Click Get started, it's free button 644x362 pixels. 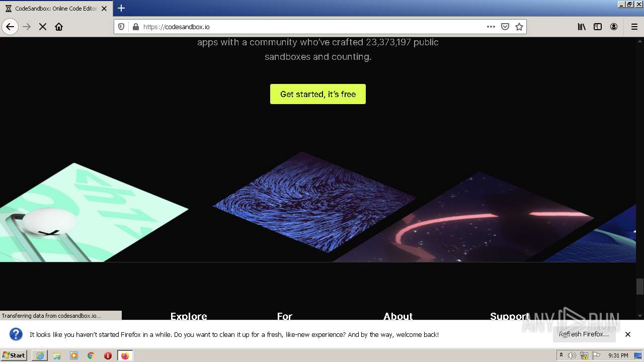(318, 94)
